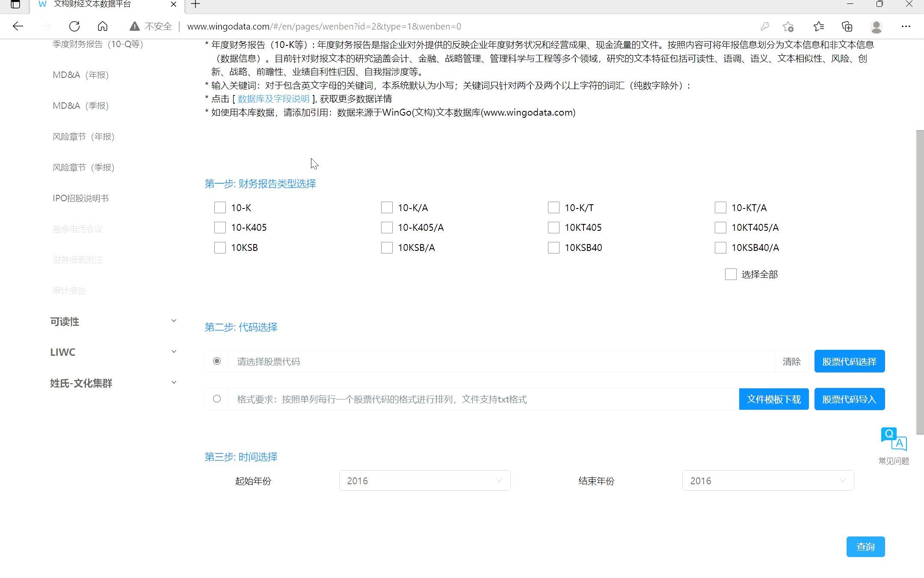Check the 10-K report type box

click(220, 208)
